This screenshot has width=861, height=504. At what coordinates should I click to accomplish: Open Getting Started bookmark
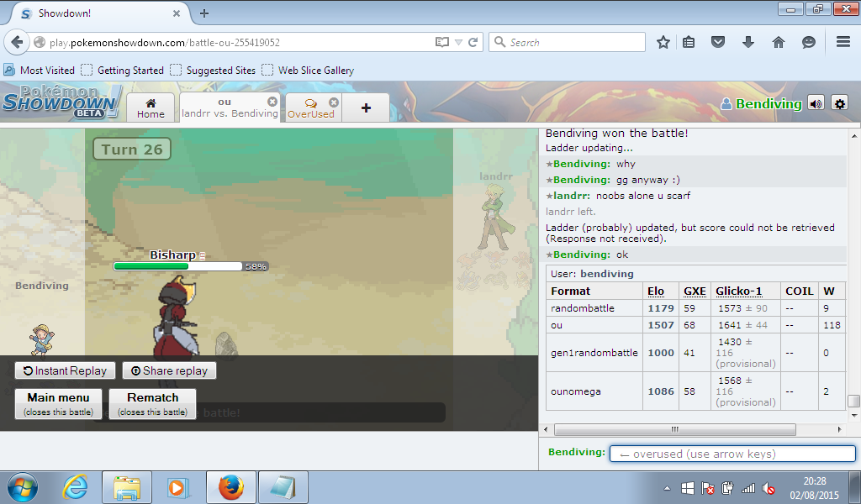[123, 71]
